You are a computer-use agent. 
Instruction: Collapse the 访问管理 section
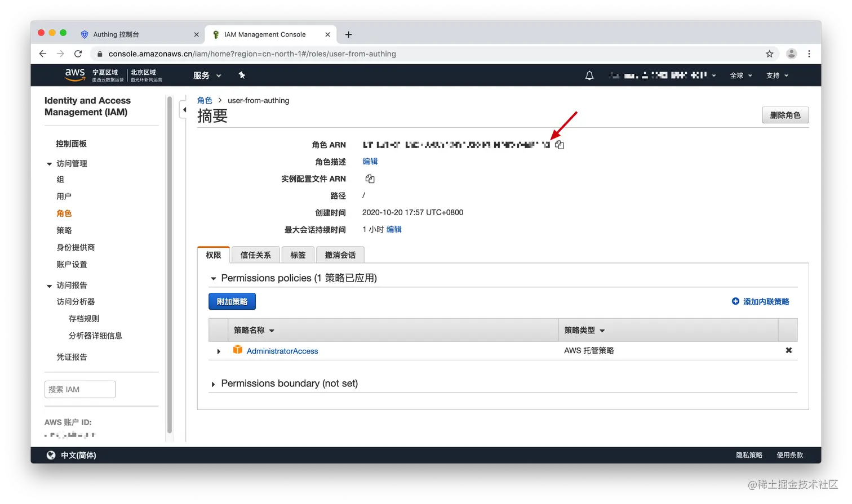click(x=50, y=164)
